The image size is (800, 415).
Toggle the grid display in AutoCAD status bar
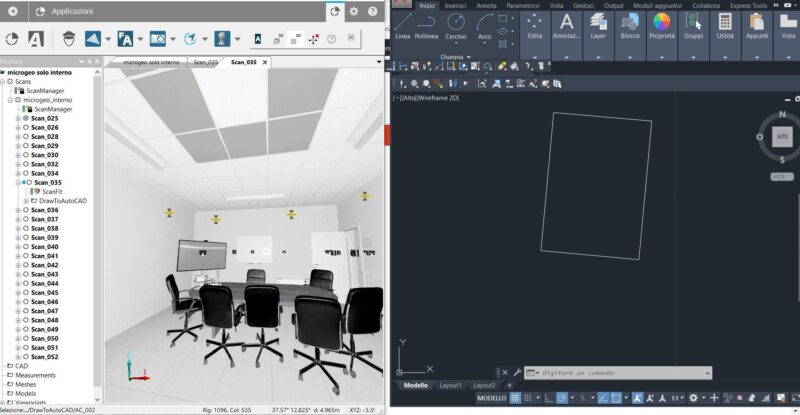click(x=515, y=398)
